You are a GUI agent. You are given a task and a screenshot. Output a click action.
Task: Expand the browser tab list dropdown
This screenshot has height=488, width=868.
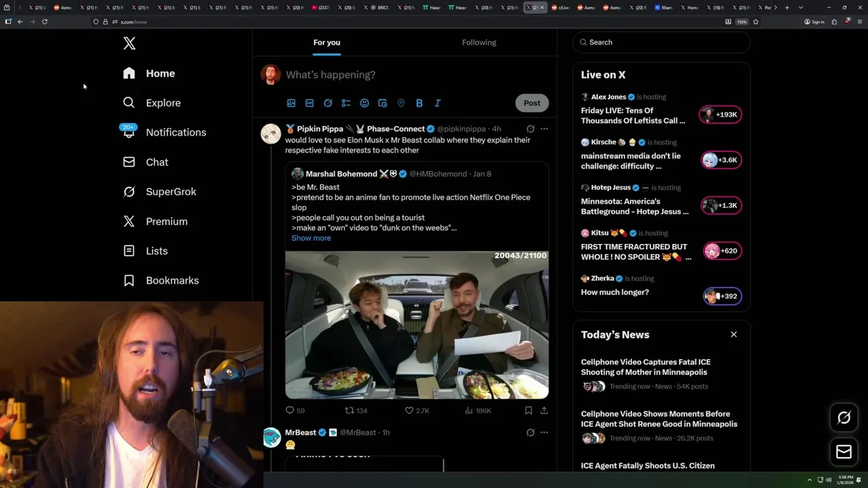(x=801, y=7)
